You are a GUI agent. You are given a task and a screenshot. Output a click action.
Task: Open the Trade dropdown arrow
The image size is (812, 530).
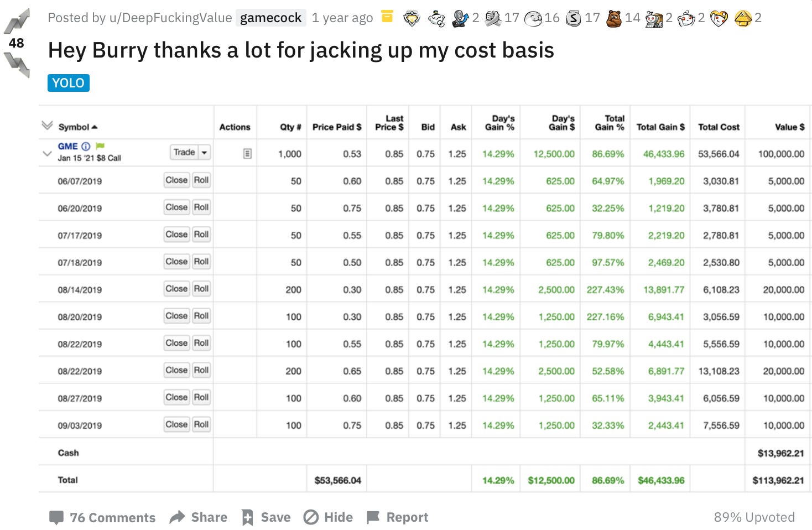tap(204, 152)
